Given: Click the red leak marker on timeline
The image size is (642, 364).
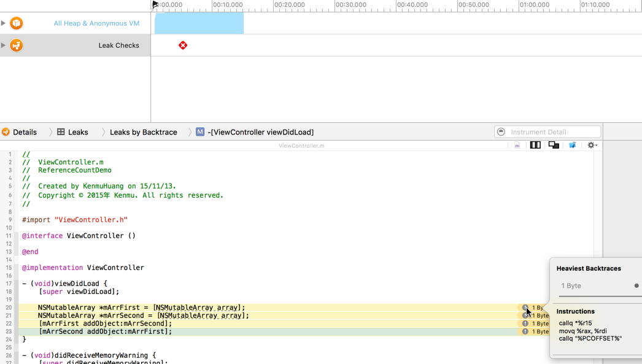Looking at the screenshot, I should (183, 45).
